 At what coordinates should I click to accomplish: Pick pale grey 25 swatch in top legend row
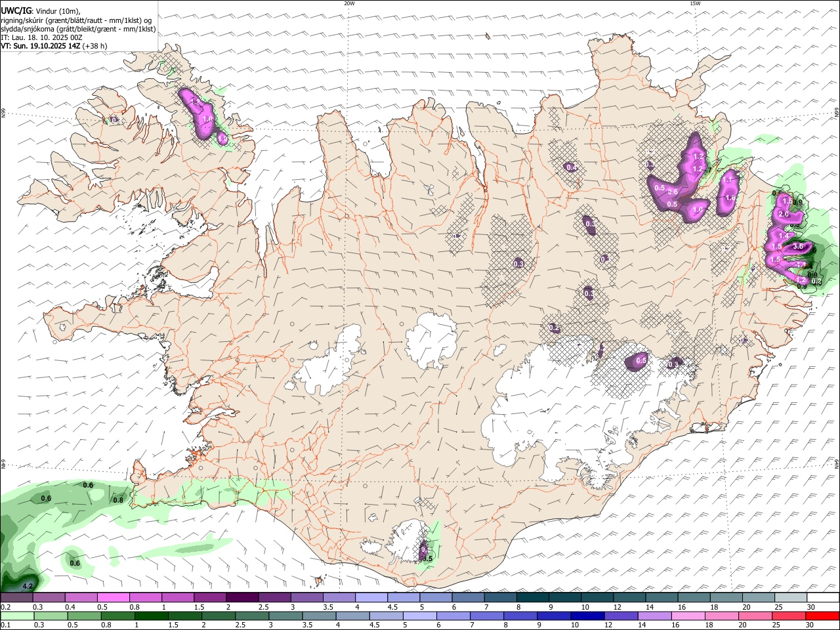791,598
